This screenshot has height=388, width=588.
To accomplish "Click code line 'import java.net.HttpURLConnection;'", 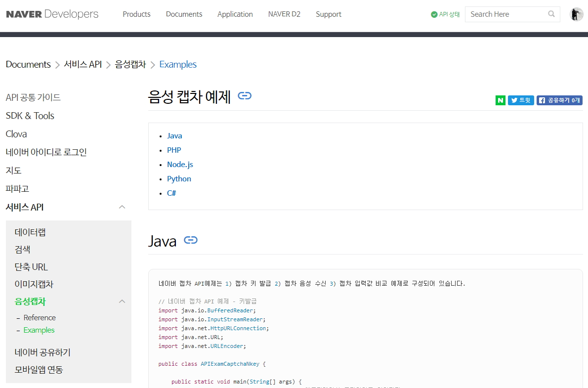I will pyautogui.click(x=213, y=328).
